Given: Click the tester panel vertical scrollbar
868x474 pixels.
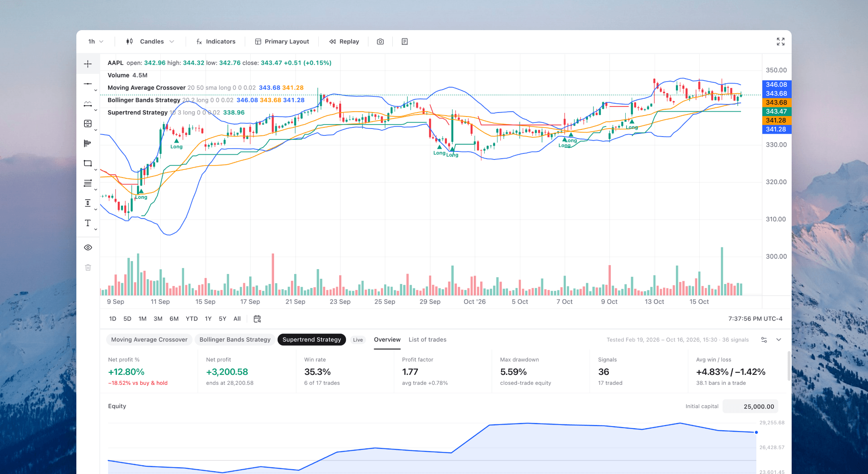Looking at the screenshot, I should 789,366.
